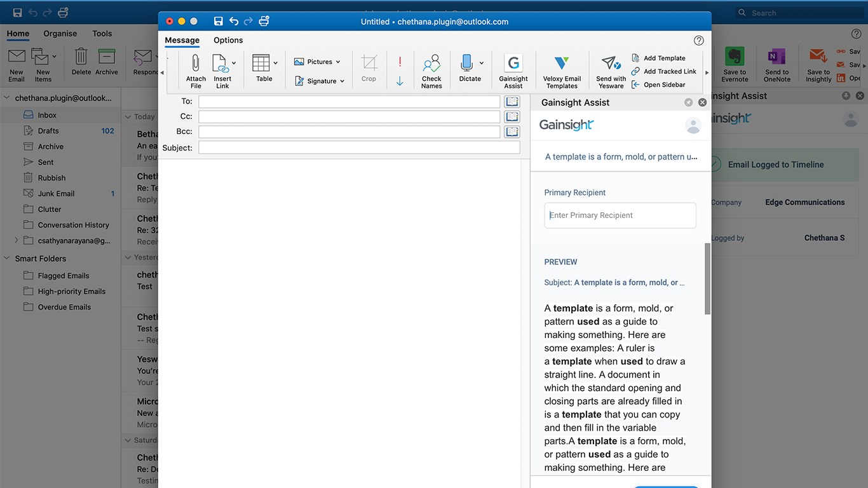
Task: Click the Enter Primary Recipient field
Action: (620, 215)
